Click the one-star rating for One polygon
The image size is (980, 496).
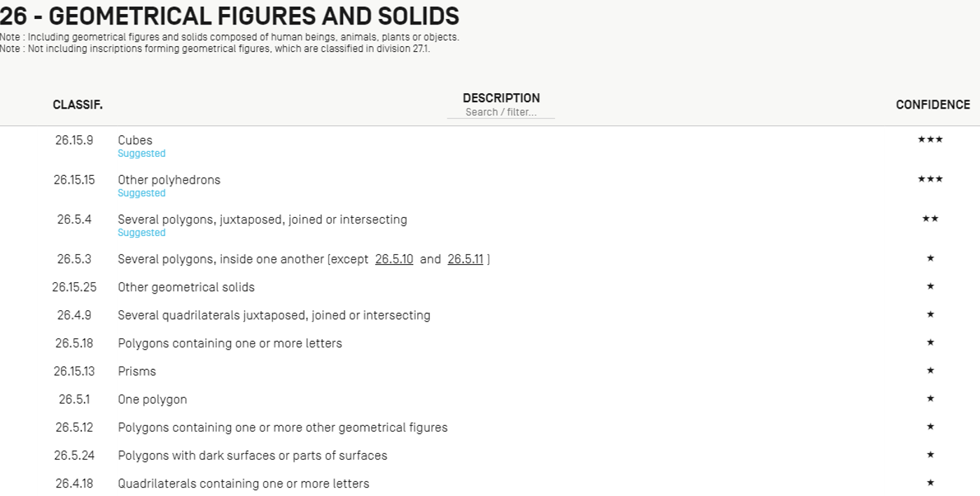coord(930,399)
